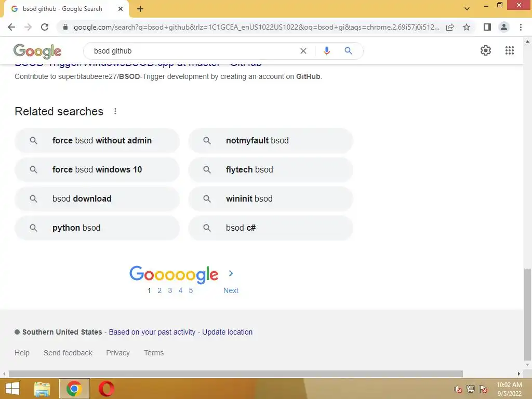This screenshot has width=532, height=399.
Task: Click the vertical scrollbar thumb
Action: coord(527,314)
